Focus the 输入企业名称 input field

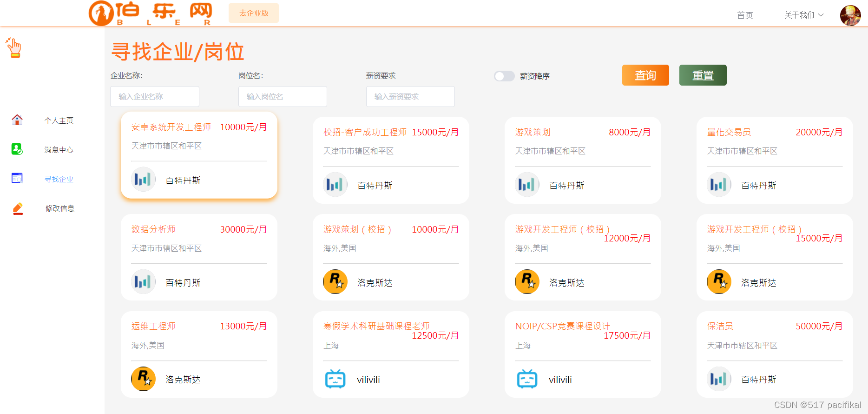pos(155,96)
